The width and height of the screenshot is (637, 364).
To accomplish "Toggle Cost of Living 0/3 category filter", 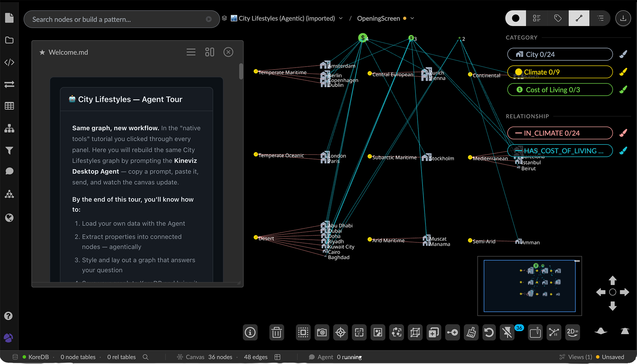I will pos(560,90).
